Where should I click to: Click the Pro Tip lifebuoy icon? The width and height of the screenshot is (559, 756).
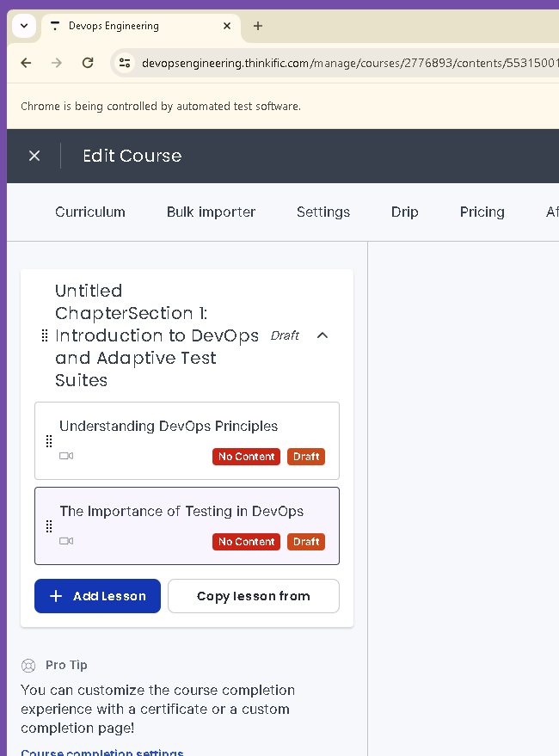[x=28, y=666]
